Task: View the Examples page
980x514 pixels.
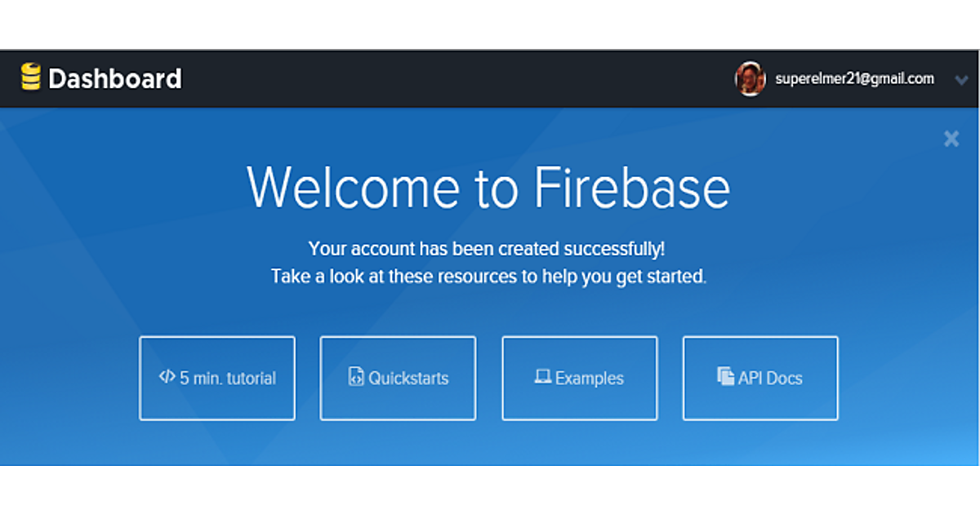Action: [x=580, y=378]
